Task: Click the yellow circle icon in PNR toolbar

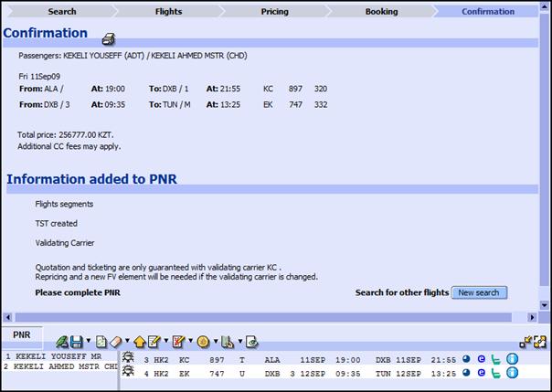Action: point(203,342)
